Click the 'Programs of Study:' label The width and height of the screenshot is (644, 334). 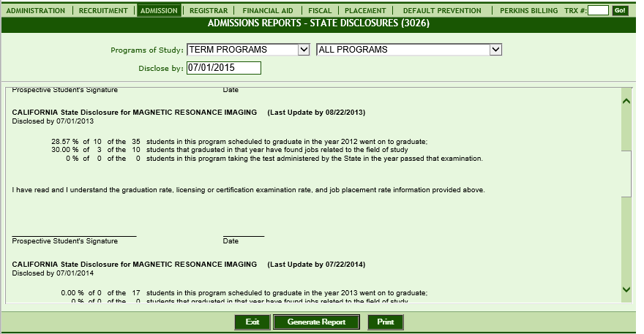coord(147,50)
